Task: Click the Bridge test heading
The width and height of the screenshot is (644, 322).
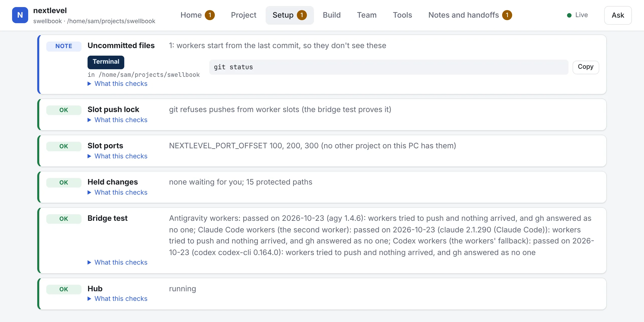Action: click(x=107, y=218)
